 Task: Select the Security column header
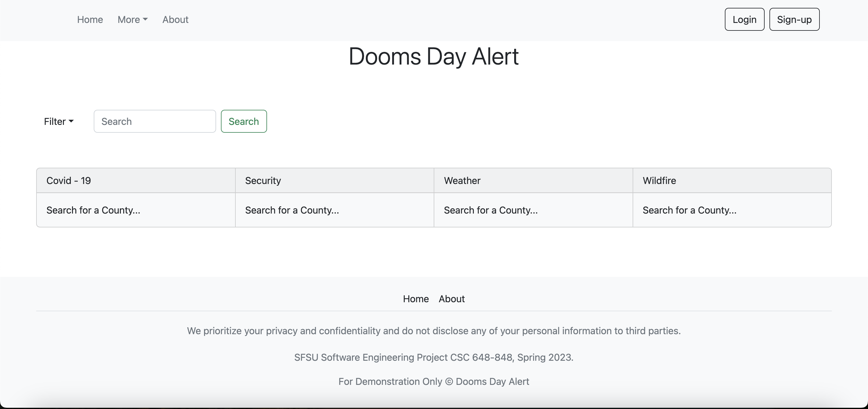pyautogui.click(x=263, y=180)
